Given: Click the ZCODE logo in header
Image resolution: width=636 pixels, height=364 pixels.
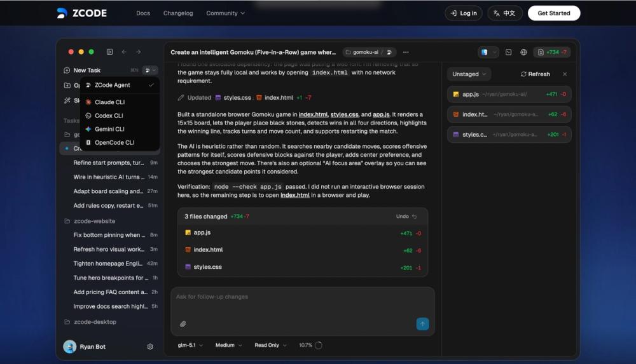Looking at the screenshot, I should [81, 13].
